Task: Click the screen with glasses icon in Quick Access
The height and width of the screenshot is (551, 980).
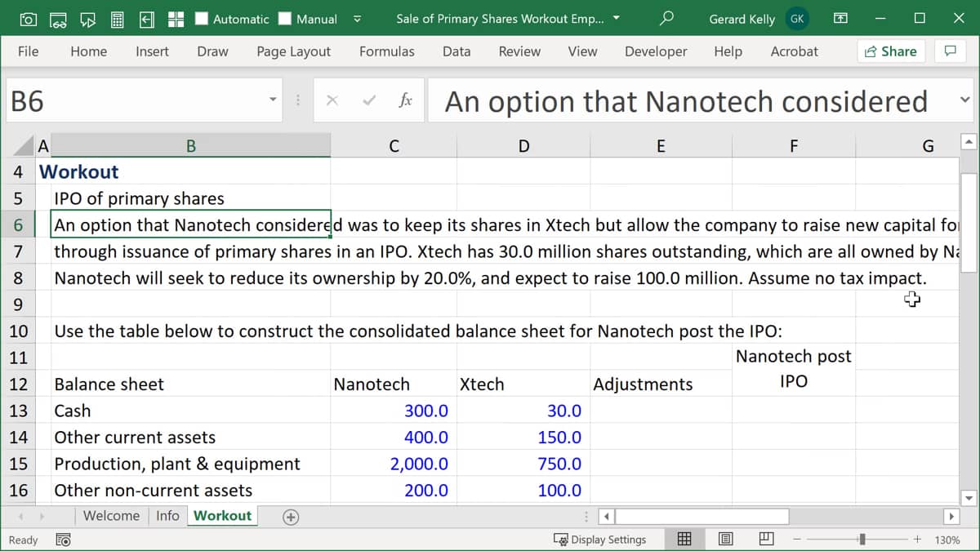Action: (58, 19)
